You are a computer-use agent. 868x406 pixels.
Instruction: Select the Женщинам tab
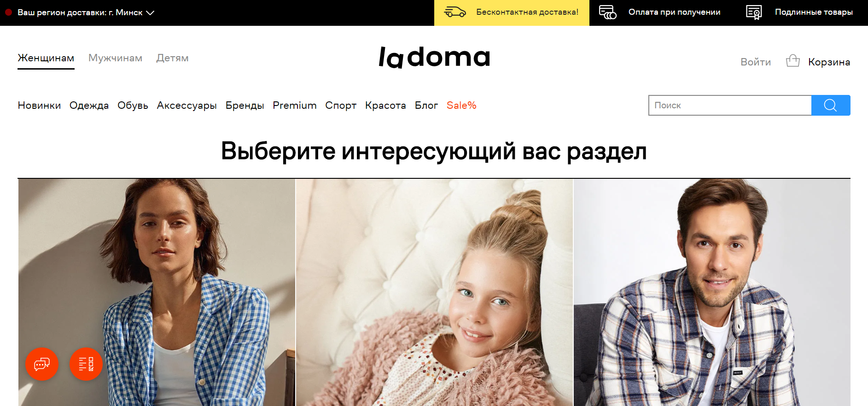pos(46,58)
